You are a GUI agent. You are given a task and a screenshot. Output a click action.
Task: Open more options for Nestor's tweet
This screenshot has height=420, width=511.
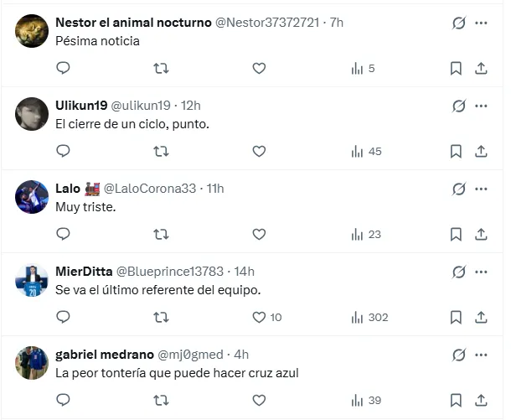click(x=481, y=23)
